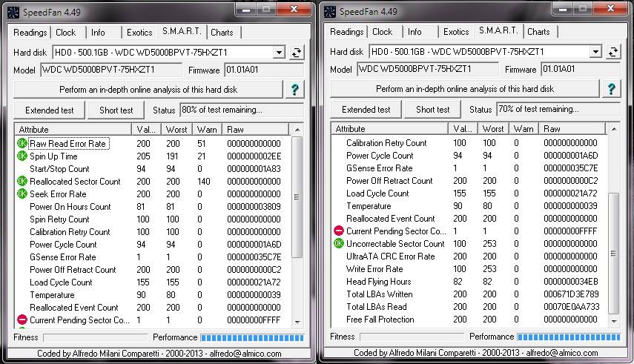This screenshot has width=634, height=364.
Task: Switch to the Charts tab in left window
Action: tap(222, 33)
